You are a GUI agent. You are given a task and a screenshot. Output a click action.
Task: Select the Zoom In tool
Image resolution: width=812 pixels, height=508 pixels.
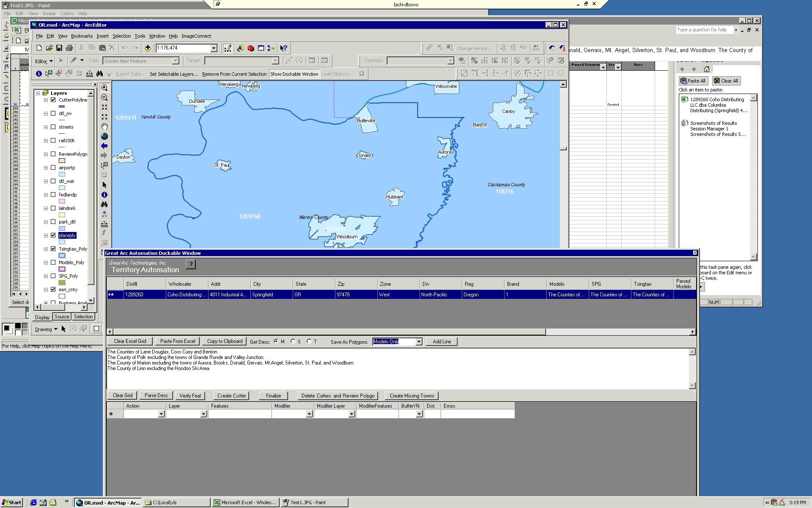[104, 88]
